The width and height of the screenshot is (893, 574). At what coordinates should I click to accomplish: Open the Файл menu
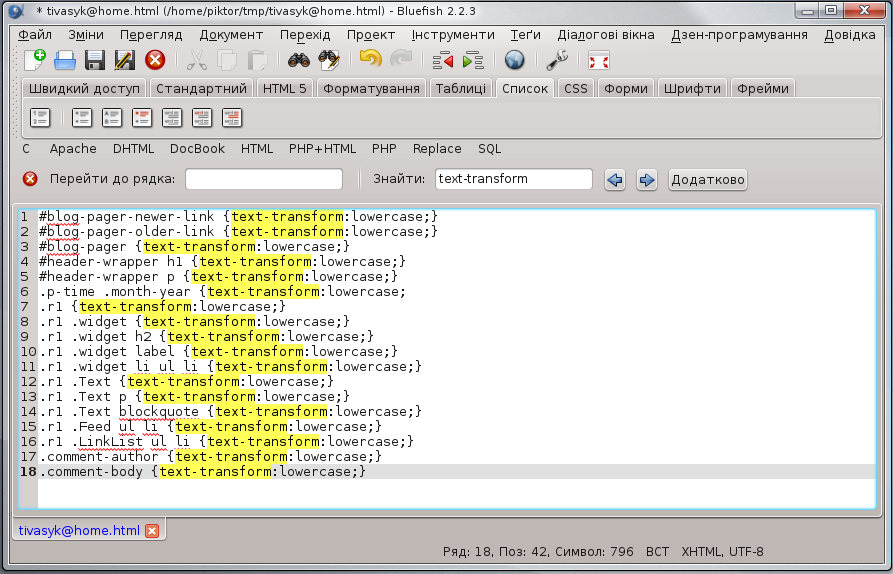pyautogui.click(x=35, y=35)
